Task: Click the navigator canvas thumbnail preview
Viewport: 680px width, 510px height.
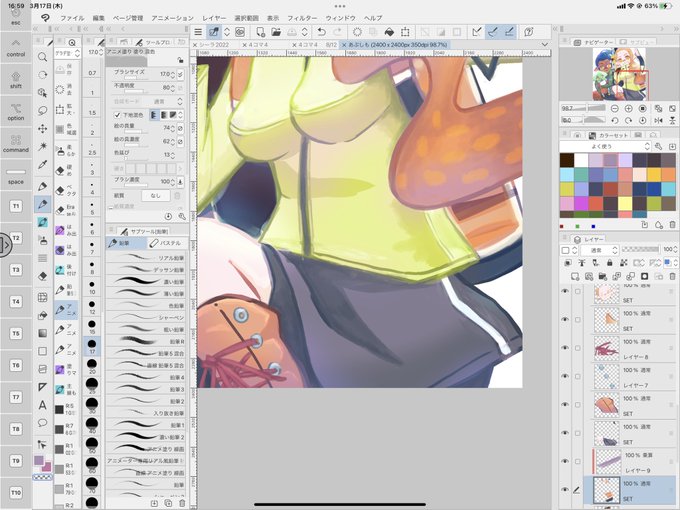Action: click(619, 74)
